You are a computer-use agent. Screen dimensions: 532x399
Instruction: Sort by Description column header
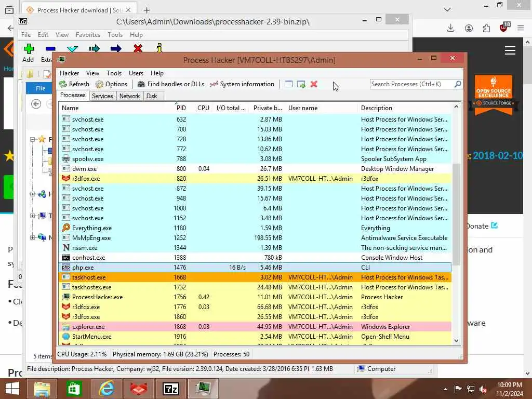[405, 108]
